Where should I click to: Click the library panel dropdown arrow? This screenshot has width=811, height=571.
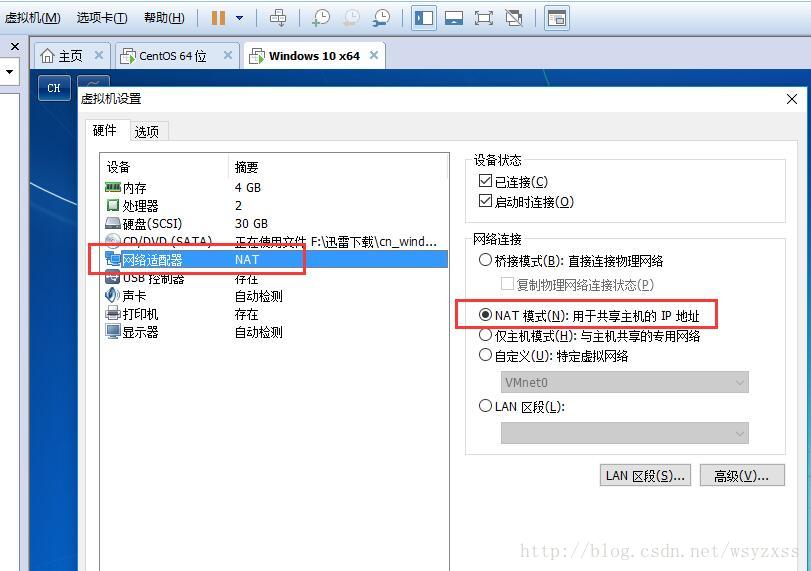(x=9, y=72)
